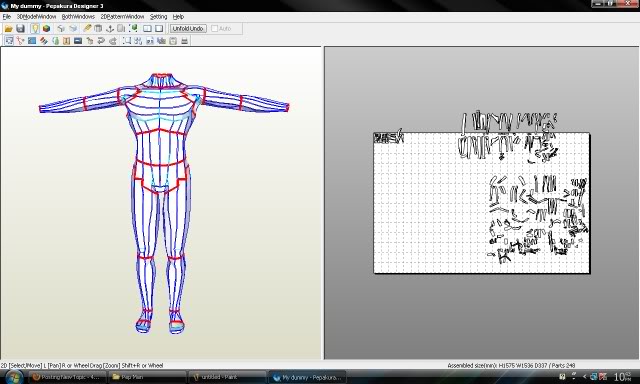Open the File menu
Image resolution: width=640 pixels, height=384 pixels.
7,17
